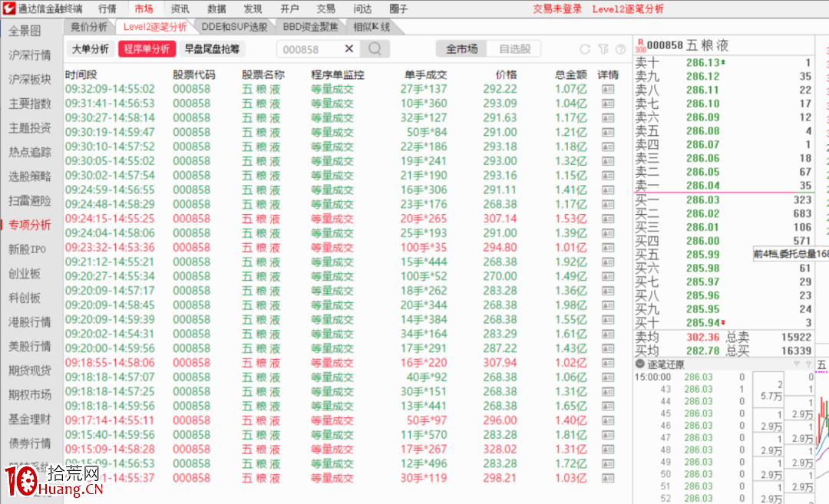This screenshot has width=829, height=504.
Task: Open detail icon for row 18手*262
Action: click(x=608, y=291)
